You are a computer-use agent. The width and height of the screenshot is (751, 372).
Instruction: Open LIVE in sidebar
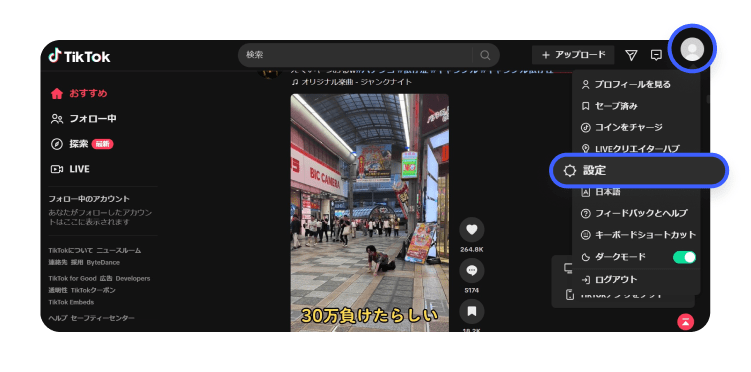pos(70,169)
